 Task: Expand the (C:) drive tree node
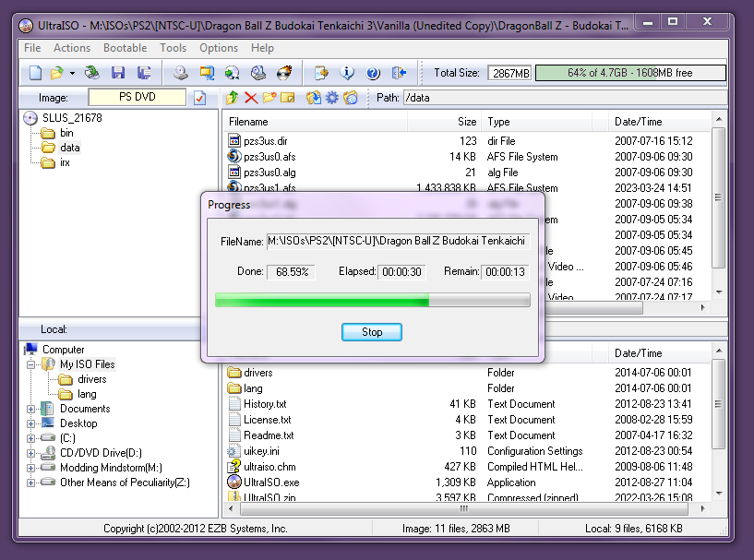point(30,439)
